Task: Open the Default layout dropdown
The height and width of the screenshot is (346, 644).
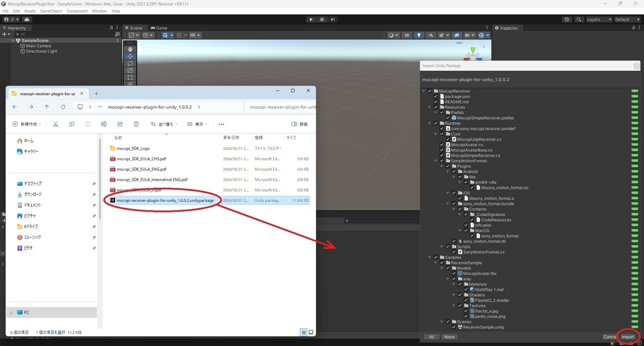Action: [x=628, y=19]
